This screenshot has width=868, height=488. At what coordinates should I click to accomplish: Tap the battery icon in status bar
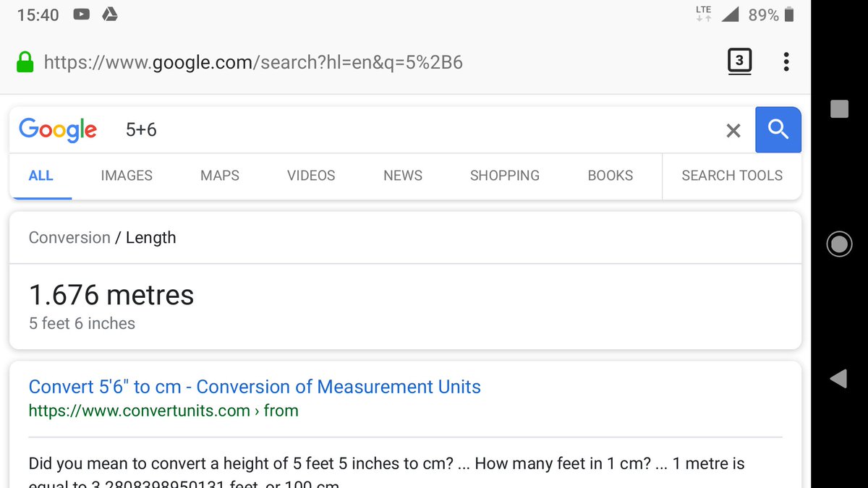(789, 14)
